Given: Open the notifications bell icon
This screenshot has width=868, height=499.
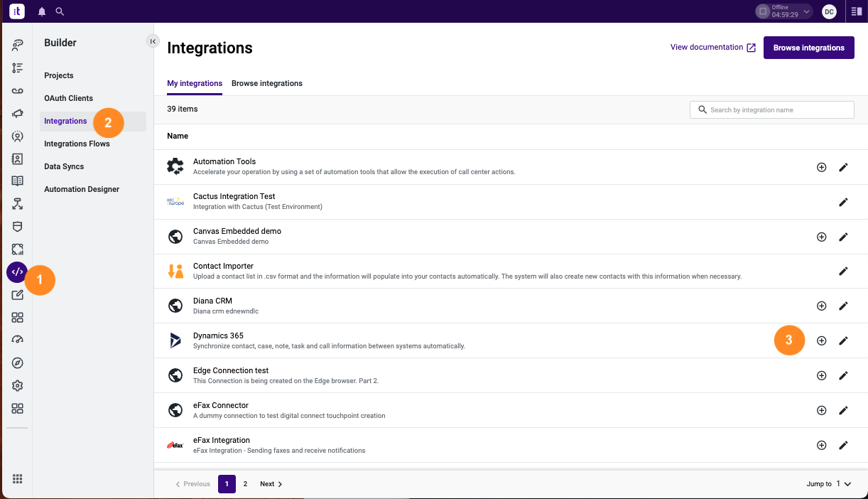Looking at the screenshot, I should coord(42,11).
